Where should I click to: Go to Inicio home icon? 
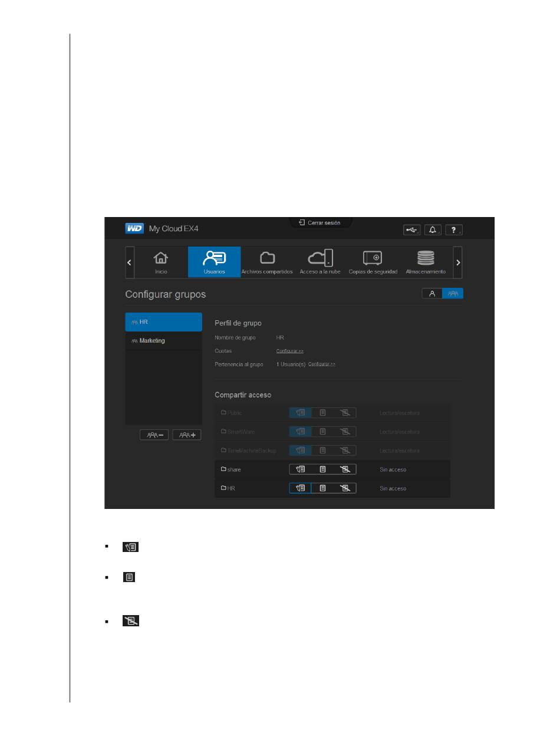click(161, 262)
